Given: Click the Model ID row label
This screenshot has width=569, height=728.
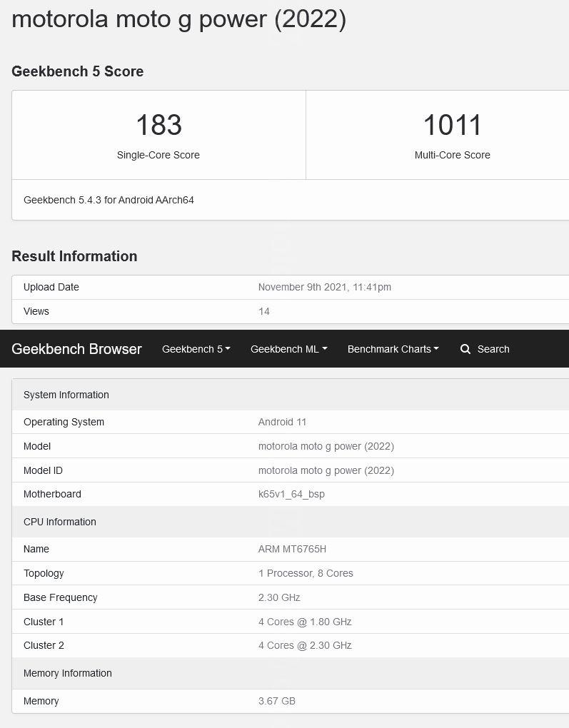Looking at the screenshot, I should pos(44,470).
